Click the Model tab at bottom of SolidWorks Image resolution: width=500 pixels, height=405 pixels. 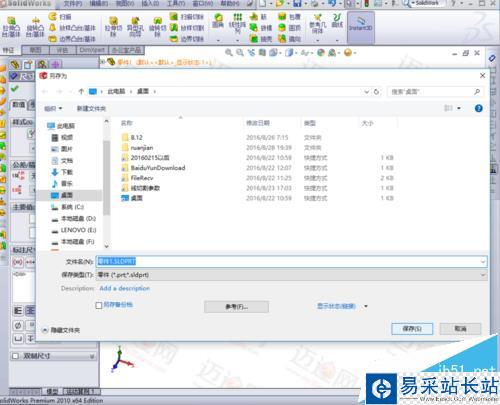(52, 391)
